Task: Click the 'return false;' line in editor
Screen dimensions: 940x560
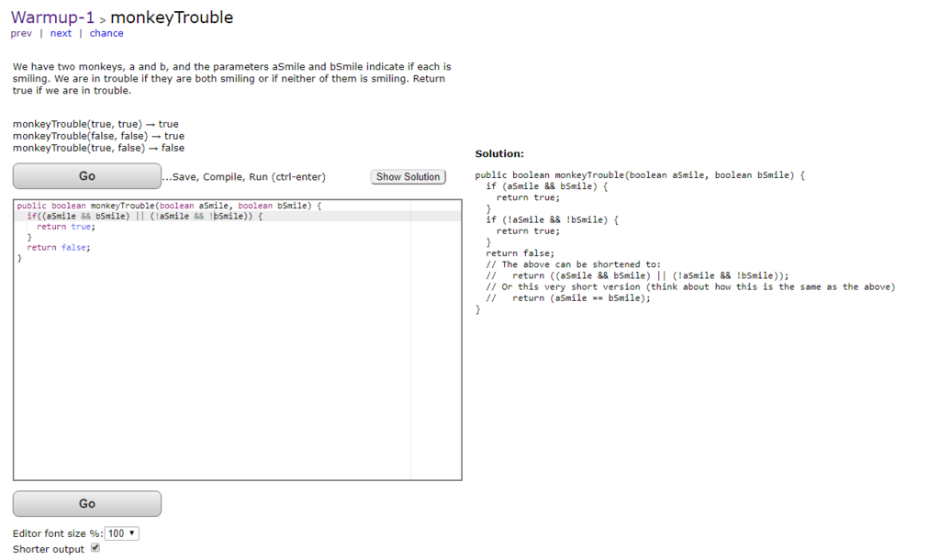Action: (x=59, y=248)
